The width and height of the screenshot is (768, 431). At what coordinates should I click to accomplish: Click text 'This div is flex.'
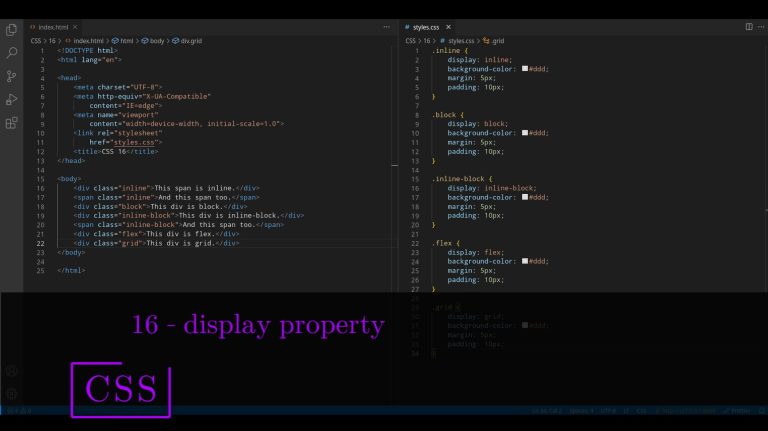point(180,234)
